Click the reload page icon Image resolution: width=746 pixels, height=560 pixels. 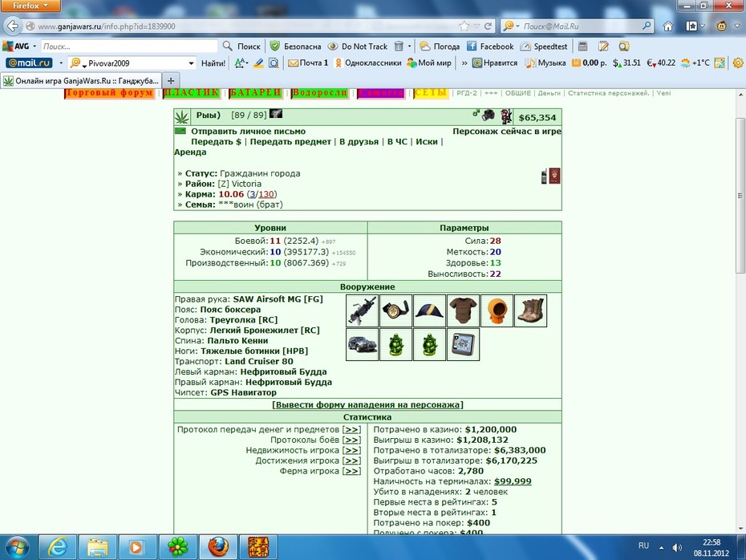(x=488, y=26)
